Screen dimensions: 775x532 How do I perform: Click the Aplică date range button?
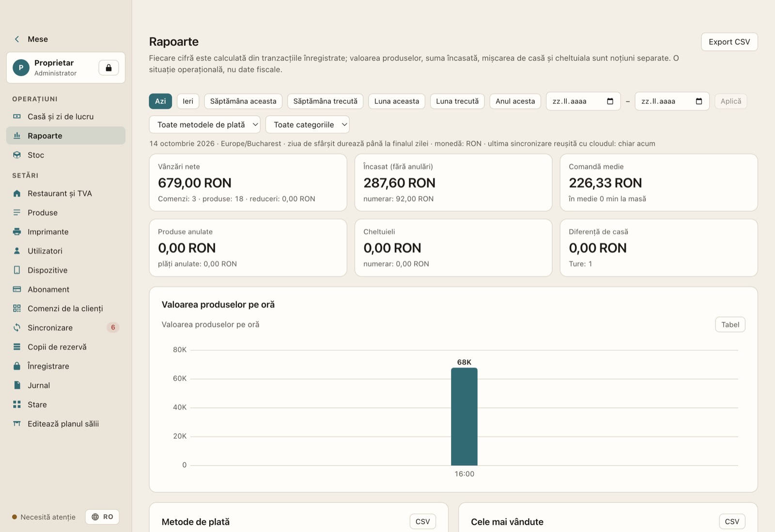point(730,101)
